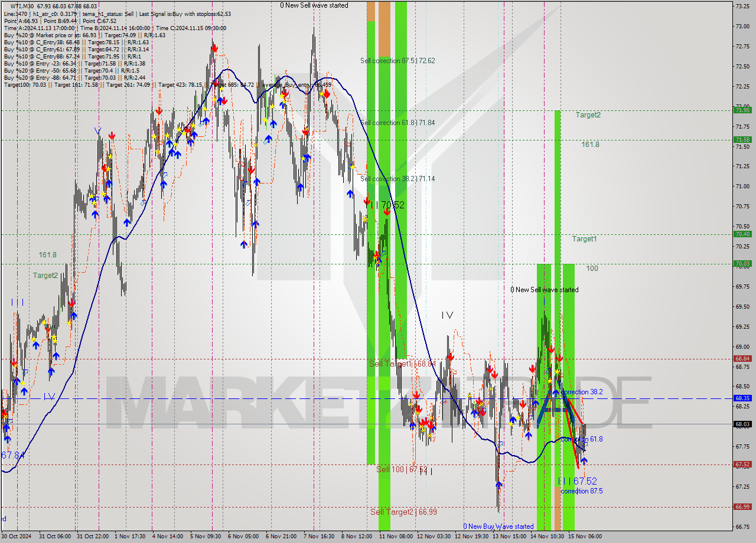This screenshot has width=756, height=543.
Task: Click the '7 Nov 16:30' time label
Action: click(320, 537)
